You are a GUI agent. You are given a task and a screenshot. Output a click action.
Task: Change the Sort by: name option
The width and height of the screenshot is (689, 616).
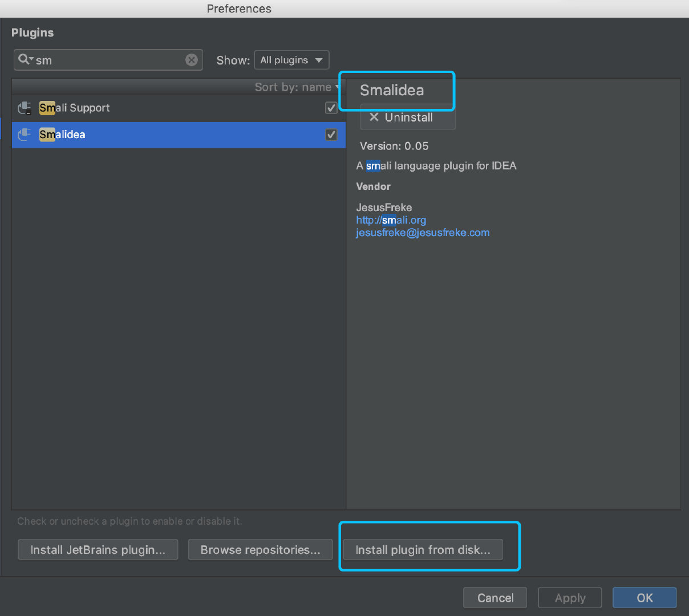(x=297, y=87)
